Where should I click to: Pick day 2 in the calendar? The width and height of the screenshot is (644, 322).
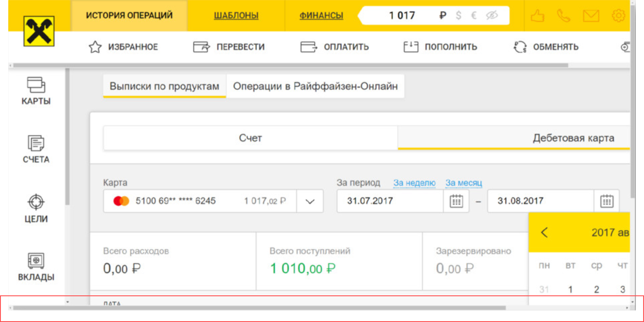click(x=596, y=289)
